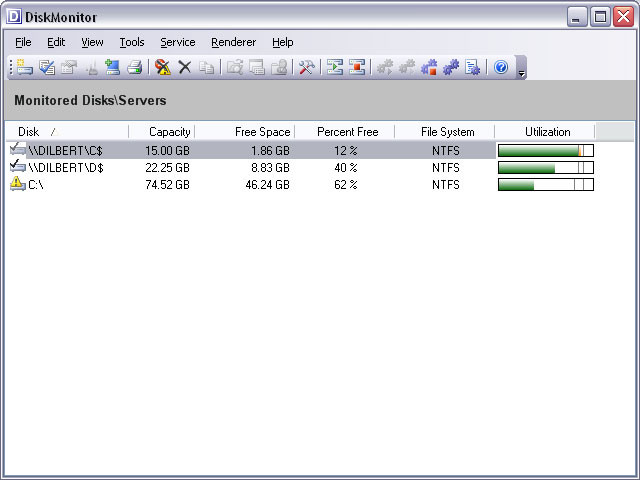Open the Edit menu
Viewport: 640px width, 480px height.
(56, 42)
